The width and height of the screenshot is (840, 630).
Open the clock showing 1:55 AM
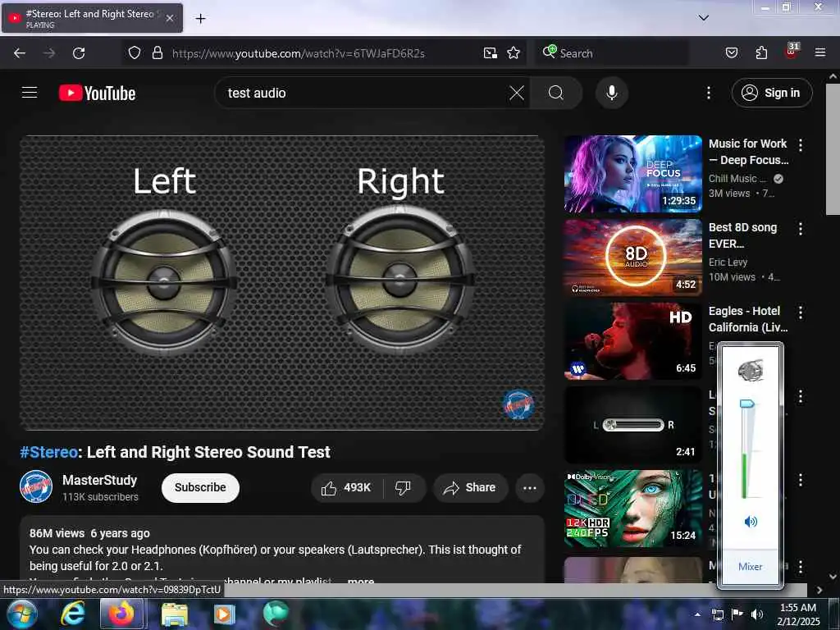(798, 614)
